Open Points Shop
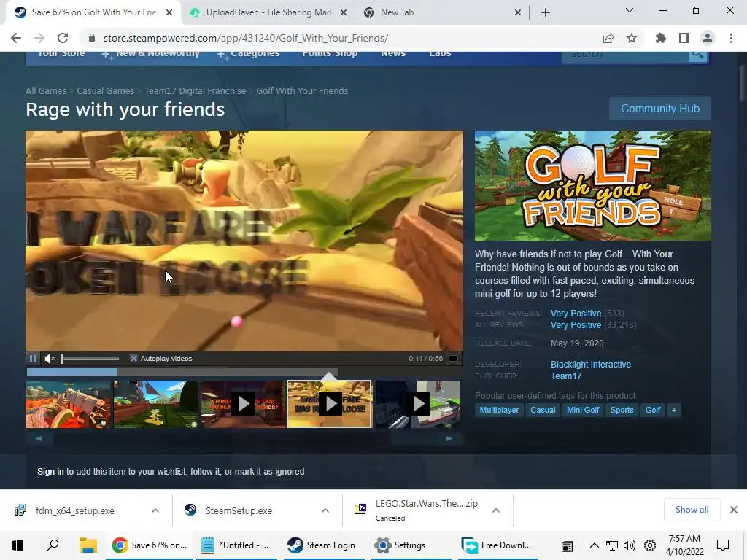 pos(330,54)
